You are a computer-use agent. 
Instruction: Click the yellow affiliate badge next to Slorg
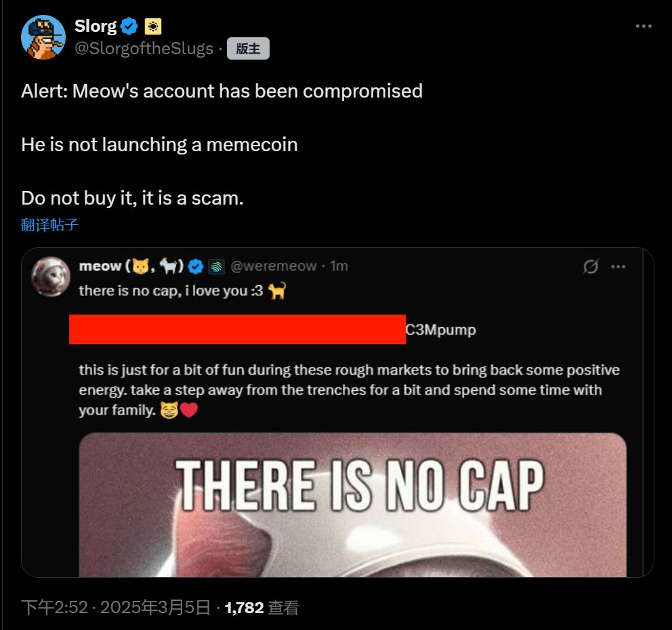click(x=153, y=26)
